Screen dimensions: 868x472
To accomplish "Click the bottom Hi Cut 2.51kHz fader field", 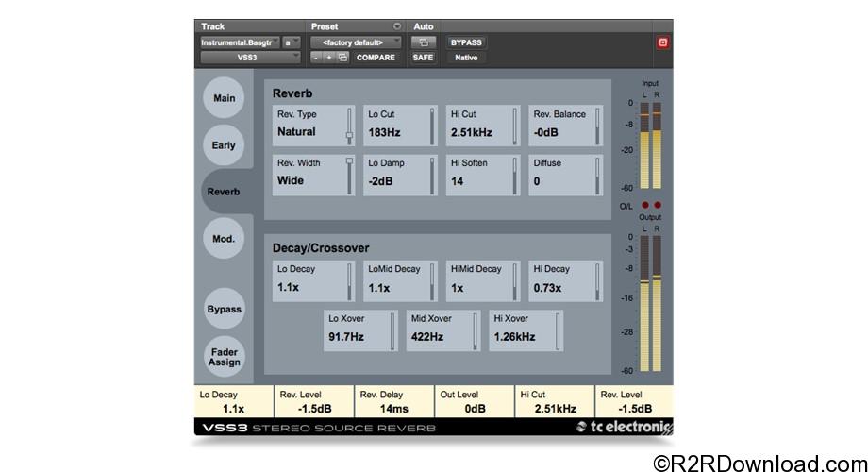I will pos(555,401).
